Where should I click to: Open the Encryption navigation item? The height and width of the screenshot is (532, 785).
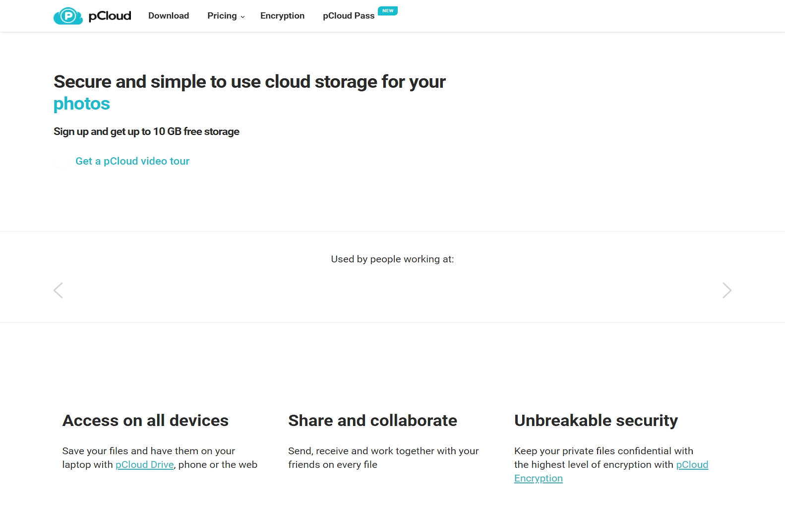pyautogui.click(x=282, y=16)
